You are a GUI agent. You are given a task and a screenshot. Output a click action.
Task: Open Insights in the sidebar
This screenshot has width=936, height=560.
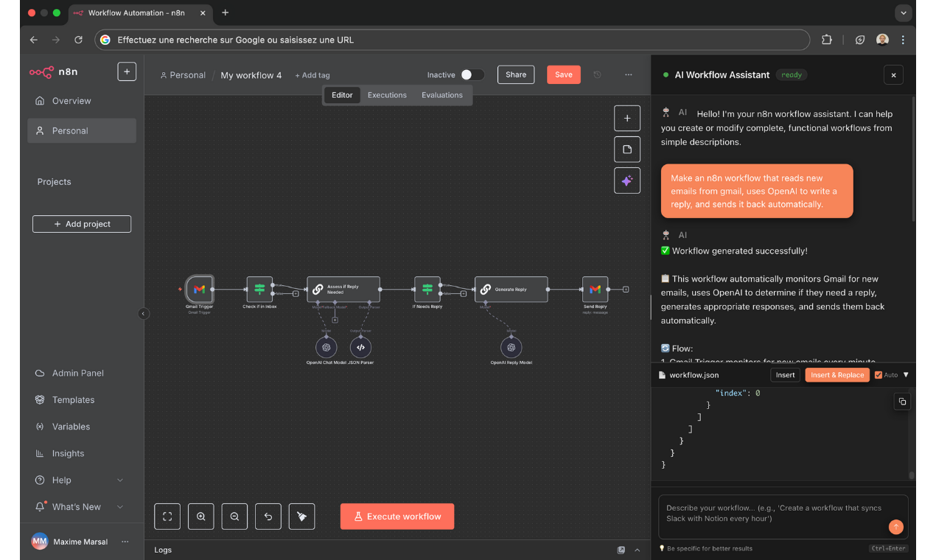pos(82,454)
